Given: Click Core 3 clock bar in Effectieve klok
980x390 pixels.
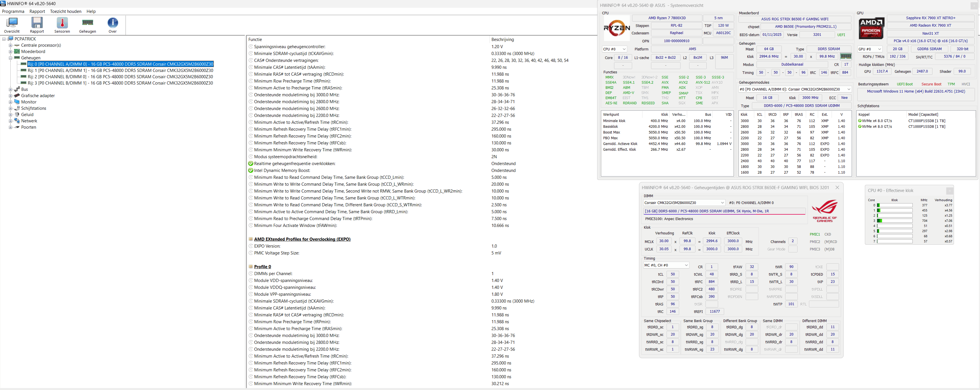Looking at the screenshot, I should tap(894, 221).
